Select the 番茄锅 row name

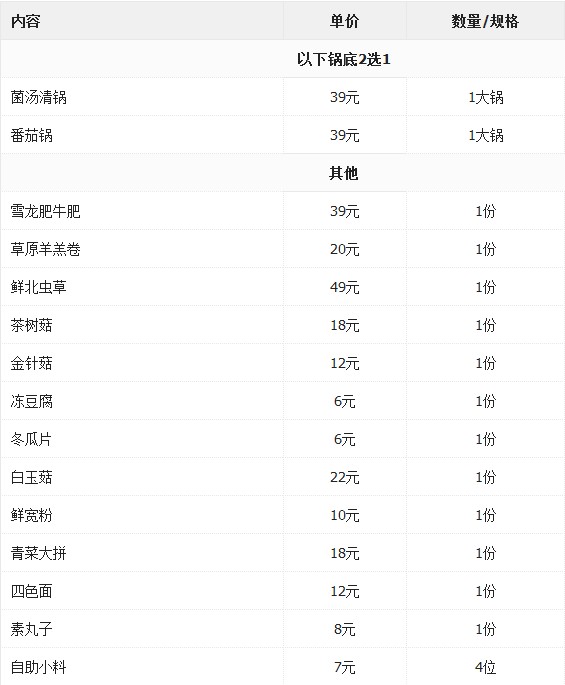pyautogui.click(x=32, y=135)
